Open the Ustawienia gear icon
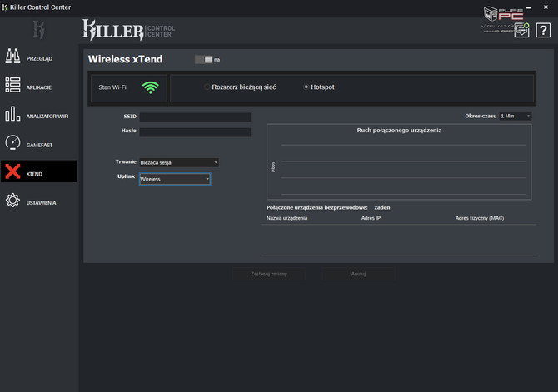 pos(12,201)
